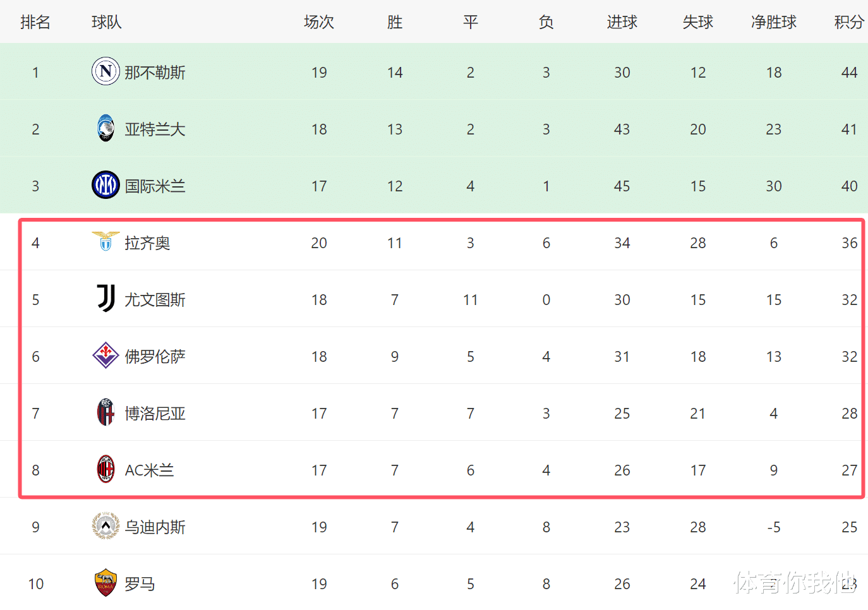Select 拉齐奥 points value 36
The width and height of the screenshot is (868, 610).
849,243
